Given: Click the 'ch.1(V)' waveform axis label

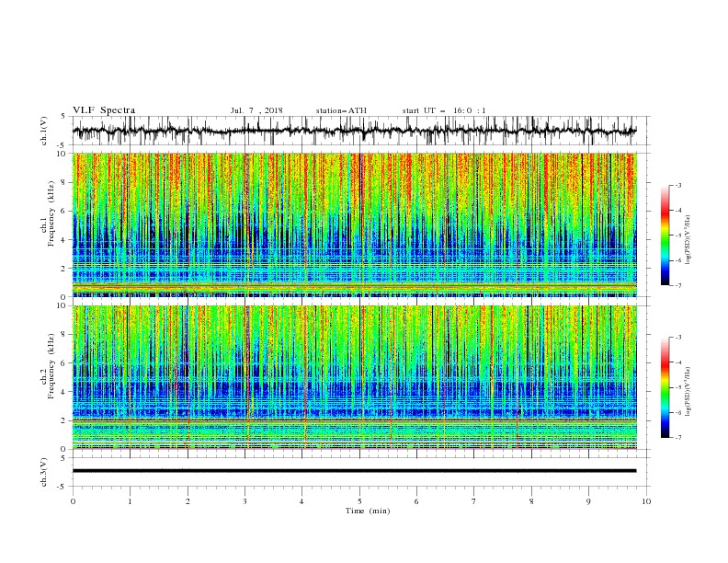Looking at the screenshot, I should click(x=44, y=131).
